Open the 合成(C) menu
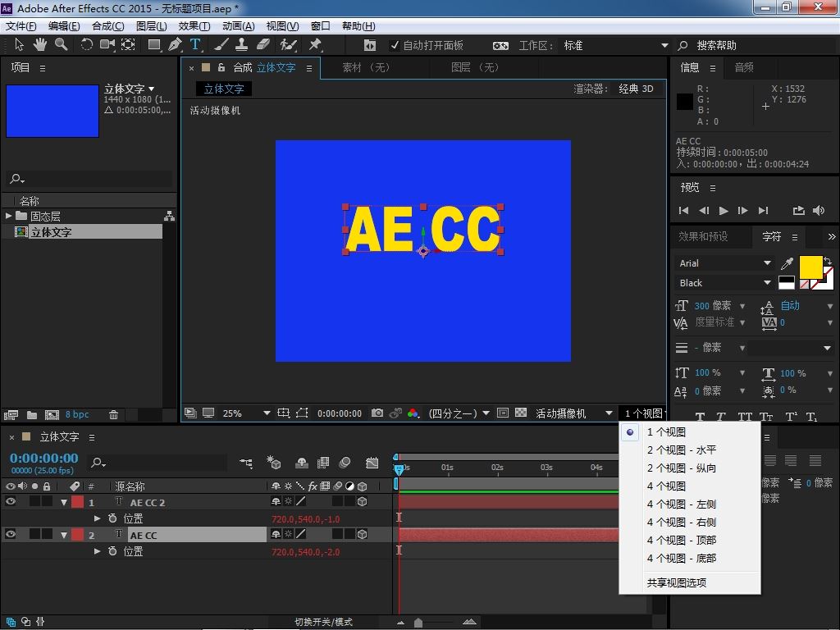The height and width of the screenshot is (630, 840). (x=107, y=26)
